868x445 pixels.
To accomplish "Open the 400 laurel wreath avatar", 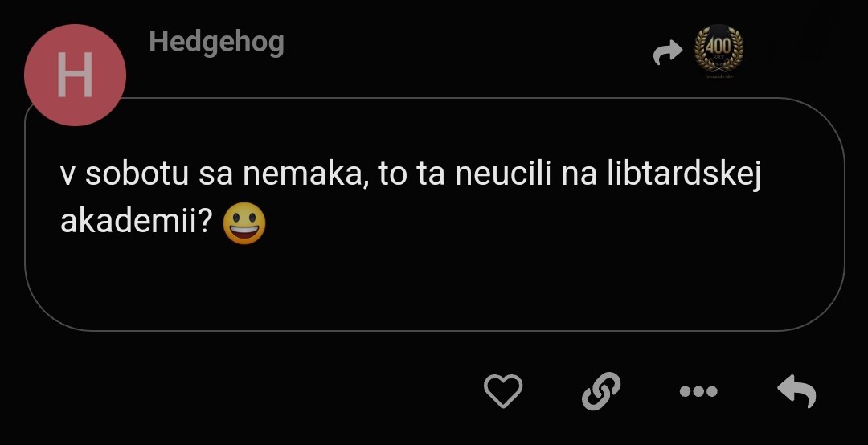I will click(719, 51).
